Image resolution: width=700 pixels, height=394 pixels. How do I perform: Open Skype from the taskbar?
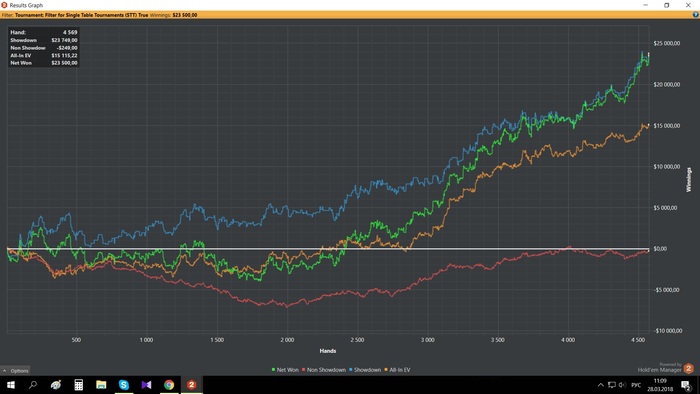tap(124, 385)
